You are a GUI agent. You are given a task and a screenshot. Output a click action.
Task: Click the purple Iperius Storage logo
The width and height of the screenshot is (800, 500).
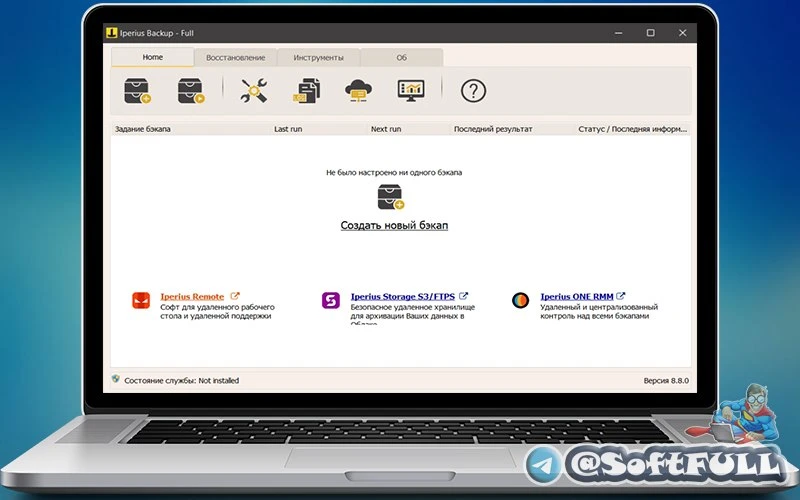[331, 301]
